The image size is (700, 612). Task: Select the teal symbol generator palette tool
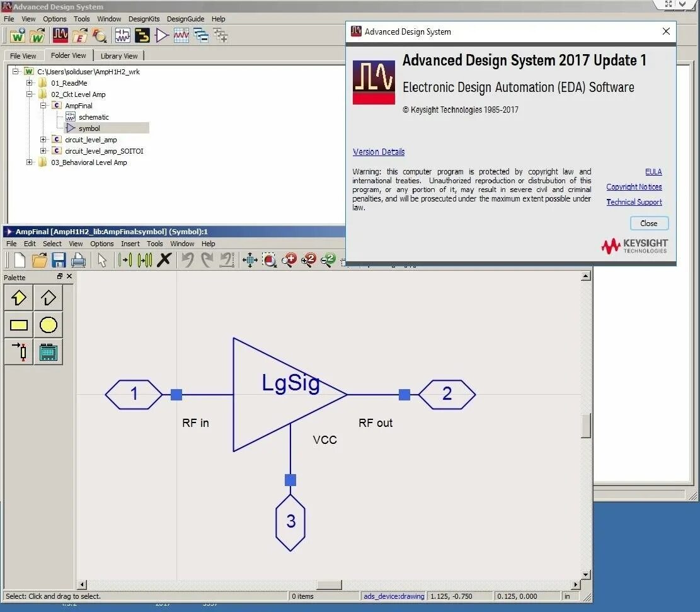pos(49,352)
